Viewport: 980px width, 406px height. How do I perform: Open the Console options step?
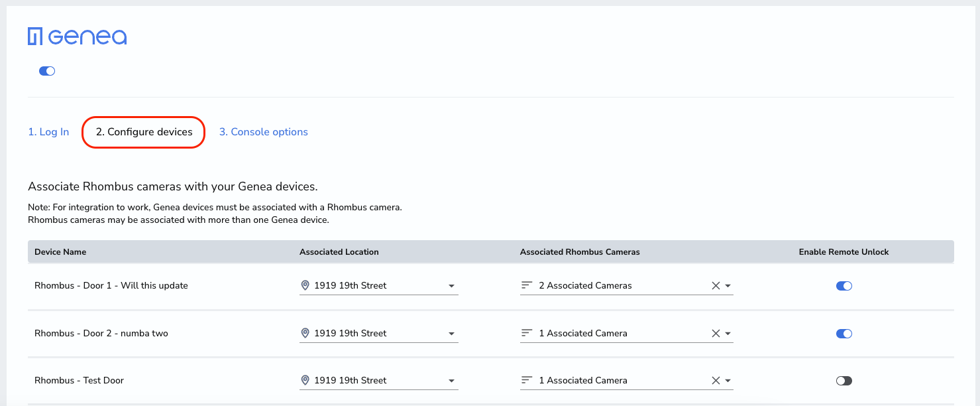tap(263, 131)
